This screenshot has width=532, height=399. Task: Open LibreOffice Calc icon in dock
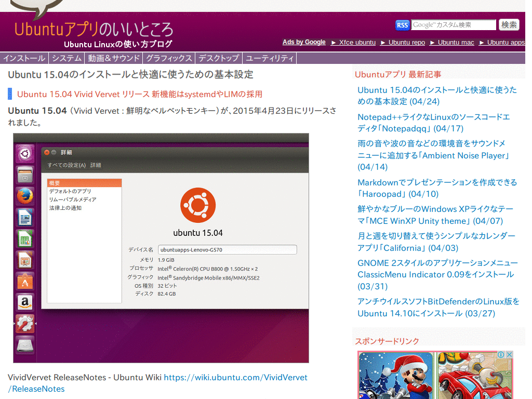pos(25,239)
